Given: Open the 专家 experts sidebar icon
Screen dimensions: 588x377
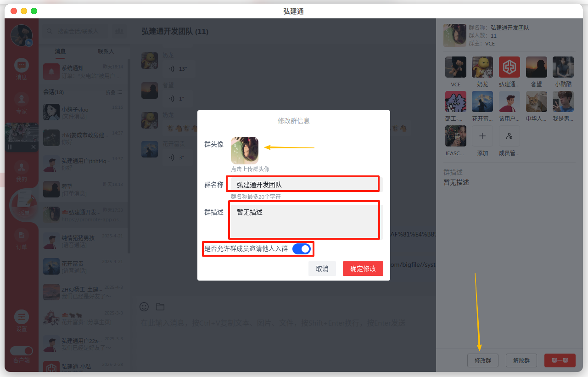Looking at the screenshot, I should pyautogui.click(x=22, y=100).
